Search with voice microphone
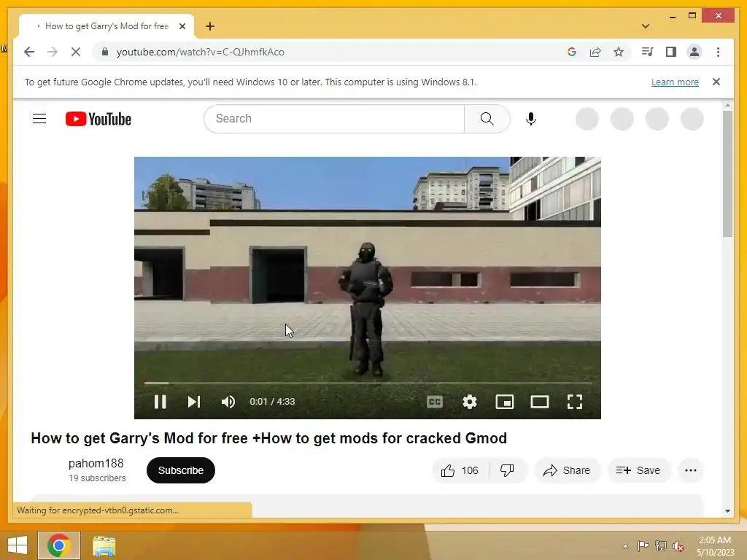Screen dimensions: 747x560 531,119
